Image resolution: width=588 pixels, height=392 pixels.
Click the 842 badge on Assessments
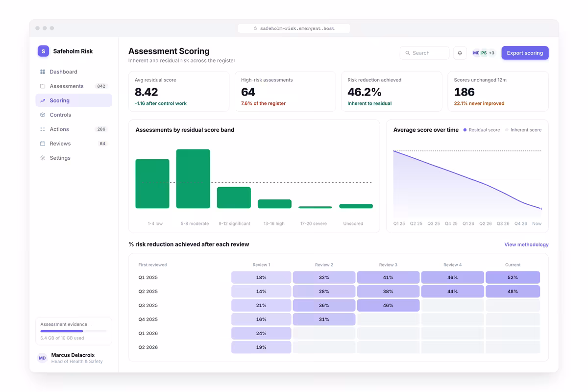pos(101,86)
